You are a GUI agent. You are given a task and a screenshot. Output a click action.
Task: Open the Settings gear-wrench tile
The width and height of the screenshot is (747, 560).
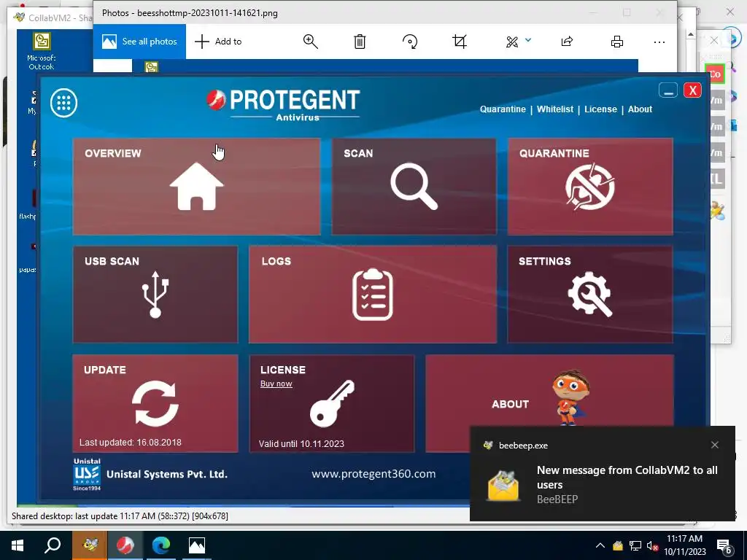tap(589, 294)
